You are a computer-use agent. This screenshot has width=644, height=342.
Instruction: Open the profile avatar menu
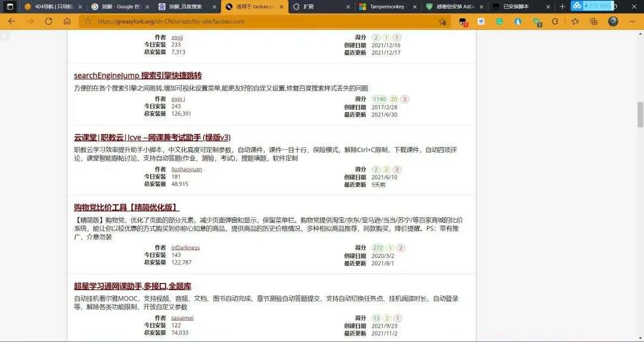[613, 21]
